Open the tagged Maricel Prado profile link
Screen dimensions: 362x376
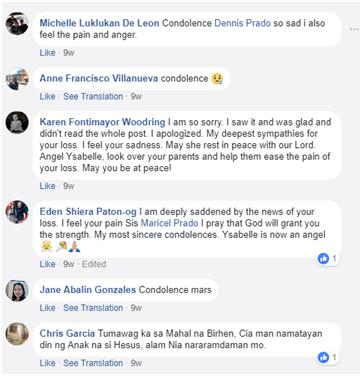coord(169,223)
